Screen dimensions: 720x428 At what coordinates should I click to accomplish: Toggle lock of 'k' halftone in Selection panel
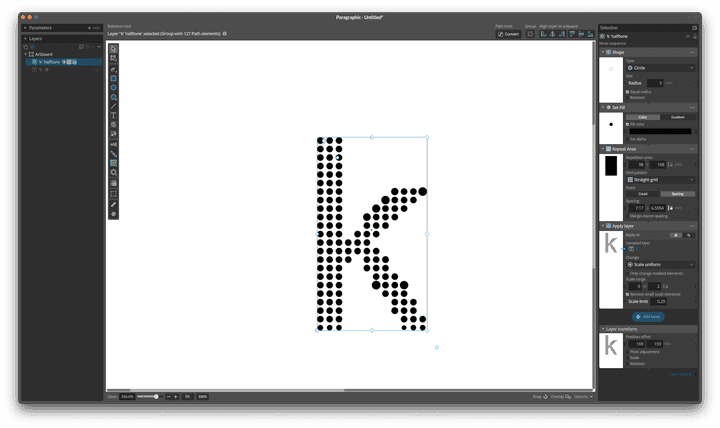695,36
